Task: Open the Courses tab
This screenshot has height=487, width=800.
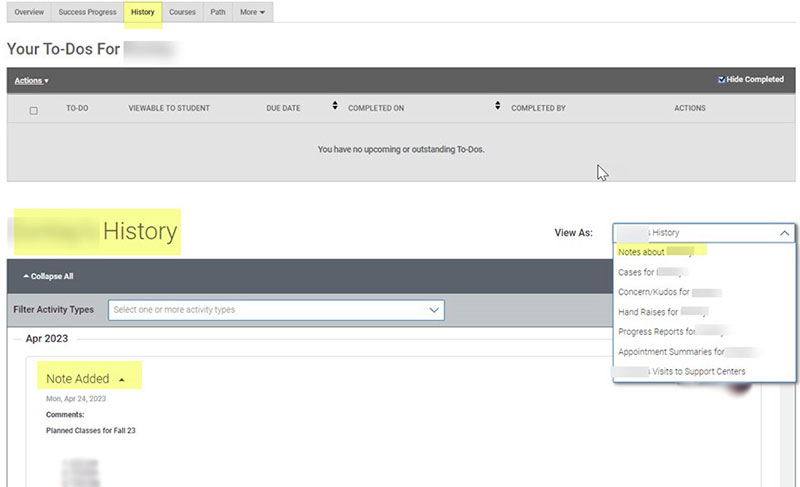Action: [x=182, y=12]
